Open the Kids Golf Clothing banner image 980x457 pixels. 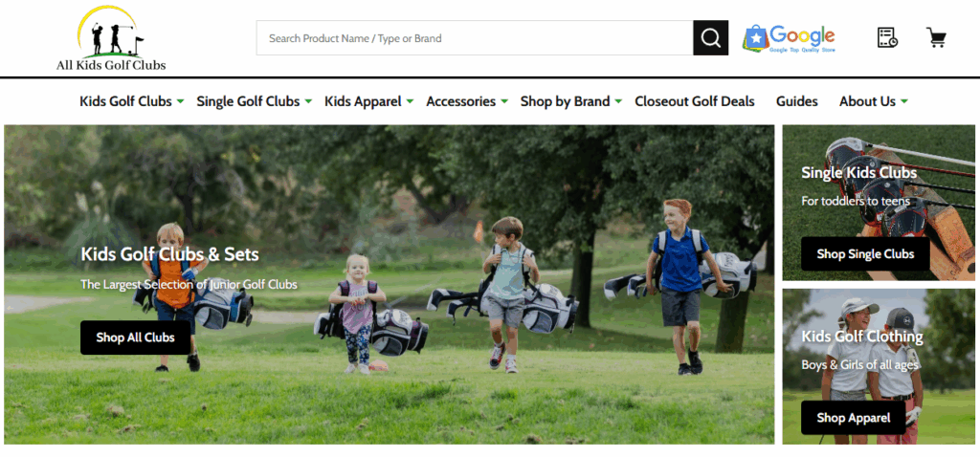pyautogui.click(x=879, y=366)
